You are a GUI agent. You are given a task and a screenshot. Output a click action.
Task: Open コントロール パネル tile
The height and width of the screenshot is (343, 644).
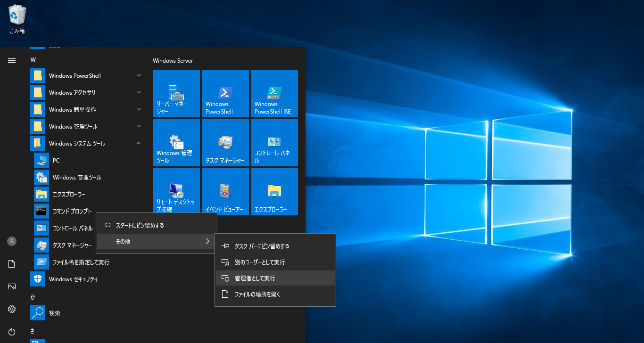pos(274,143)
